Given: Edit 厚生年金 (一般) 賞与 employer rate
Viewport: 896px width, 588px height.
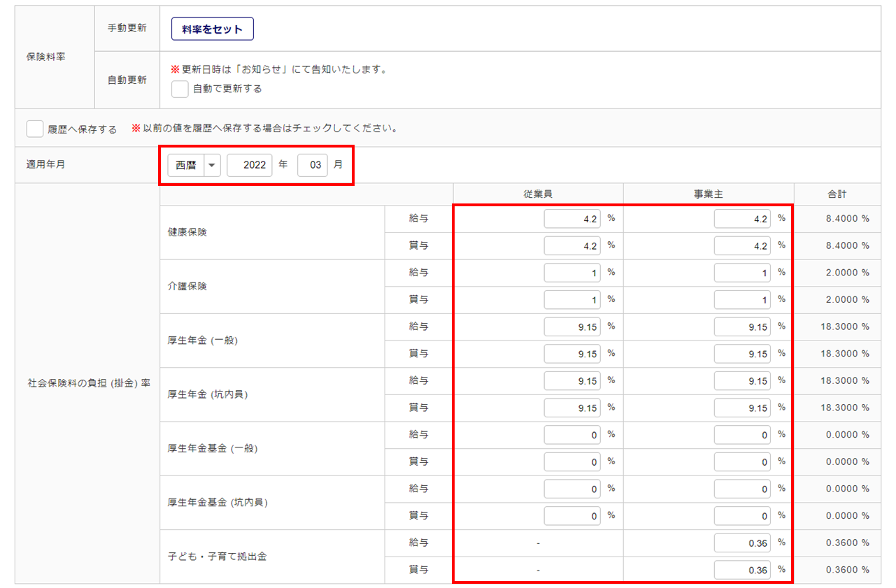Looking at the screenshot, I should pyautogui.click(x=742, y=354).
